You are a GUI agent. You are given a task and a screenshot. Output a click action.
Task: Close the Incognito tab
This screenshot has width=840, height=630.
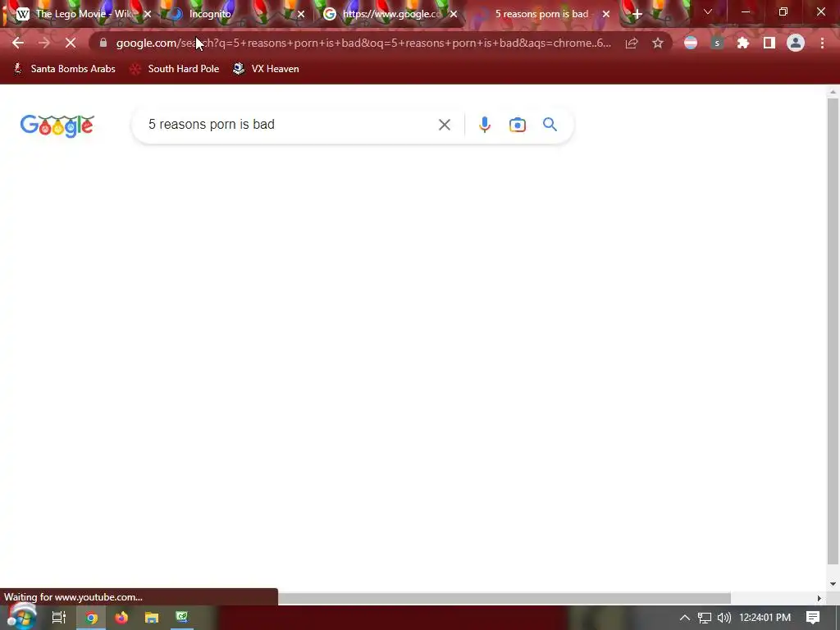tap(300, 14)
